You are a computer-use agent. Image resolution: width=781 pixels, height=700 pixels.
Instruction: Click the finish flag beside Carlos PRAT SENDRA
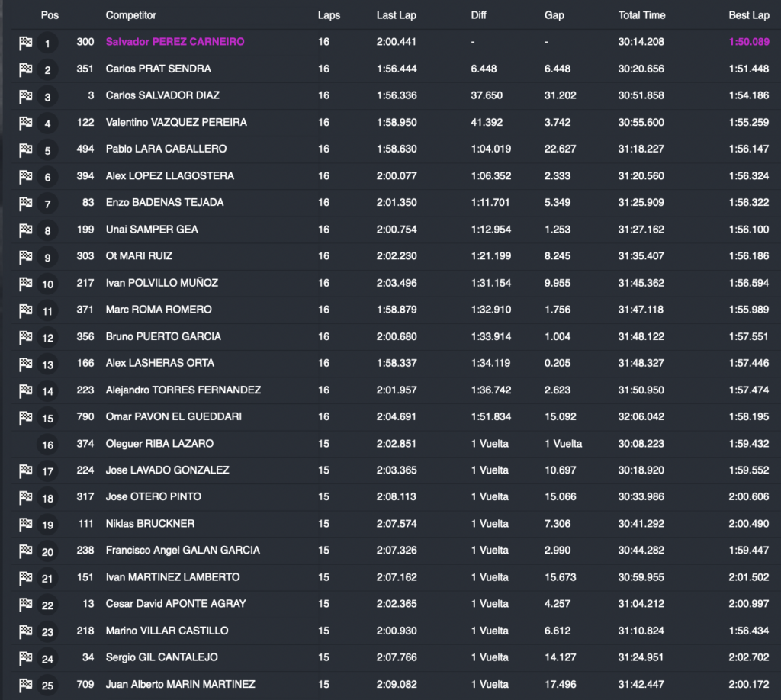[25, 70]
